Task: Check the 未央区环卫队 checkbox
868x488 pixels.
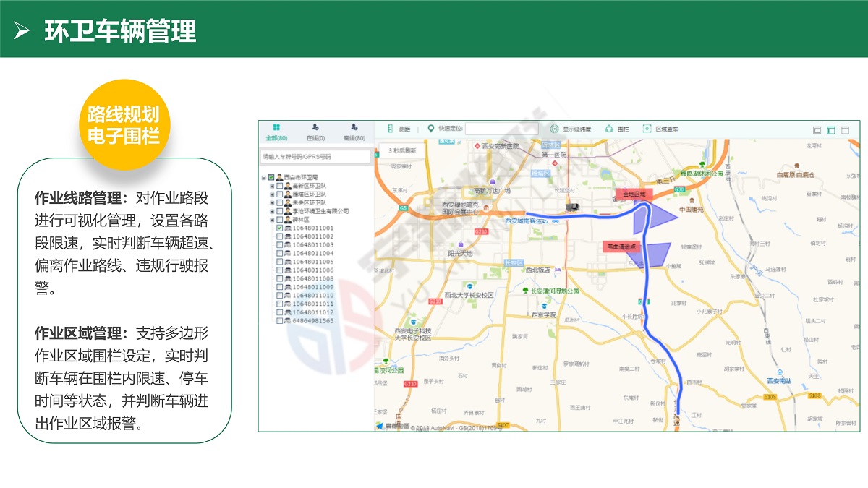Action: [279, 202]
